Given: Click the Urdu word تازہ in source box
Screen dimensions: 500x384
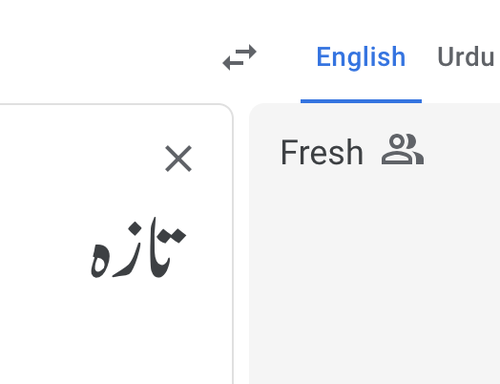Looking at the screenshot, I should click(138, 248).
